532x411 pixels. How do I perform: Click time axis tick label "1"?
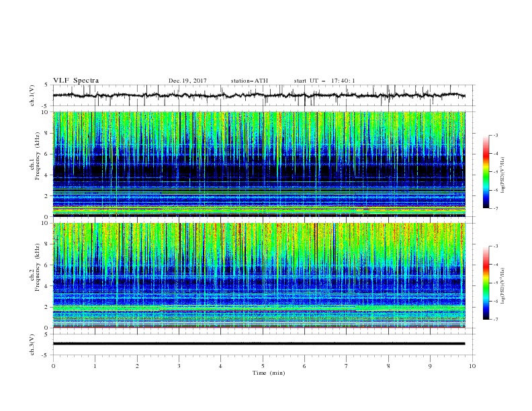click(x=95, y=366)
